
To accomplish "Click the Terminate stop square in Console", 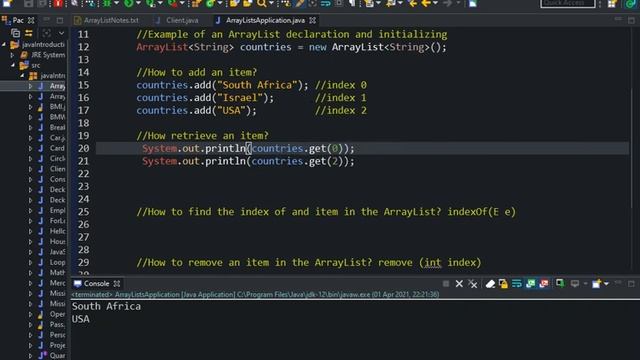I will [x=446, y=283].
